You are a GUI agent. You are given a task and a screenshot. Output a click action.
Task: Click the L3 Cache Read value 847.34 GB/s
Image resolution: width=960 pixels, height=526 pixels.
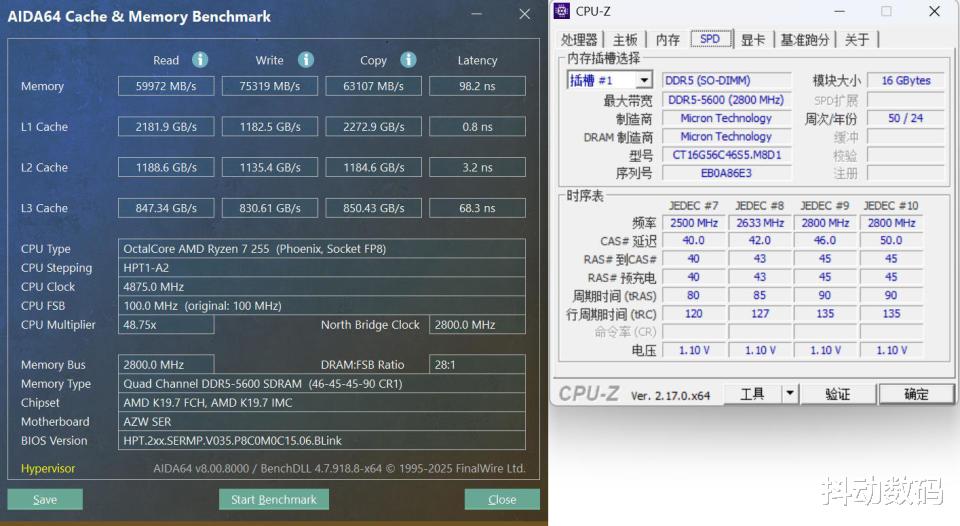click(x=166, y=208)
